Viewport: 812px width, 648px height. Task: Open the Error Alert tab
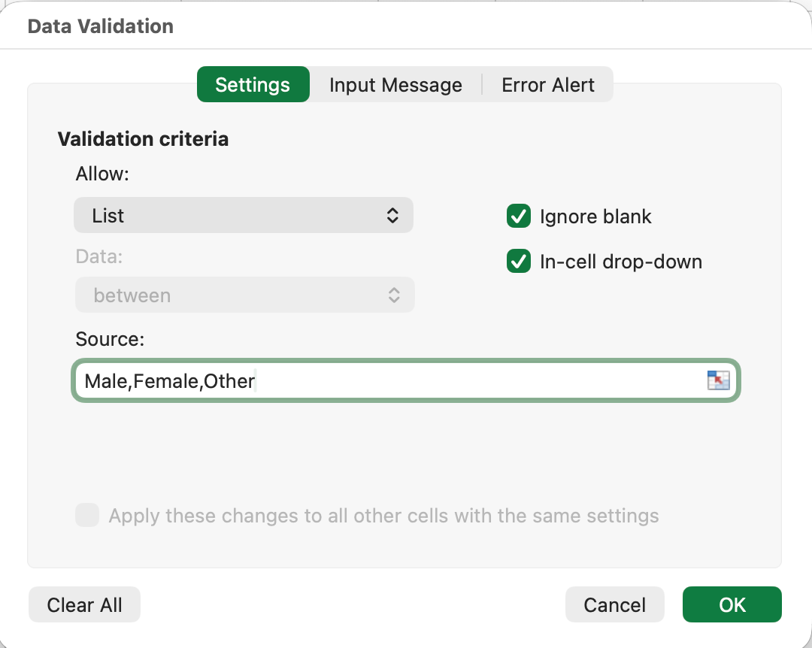click(x=548, y=85)
